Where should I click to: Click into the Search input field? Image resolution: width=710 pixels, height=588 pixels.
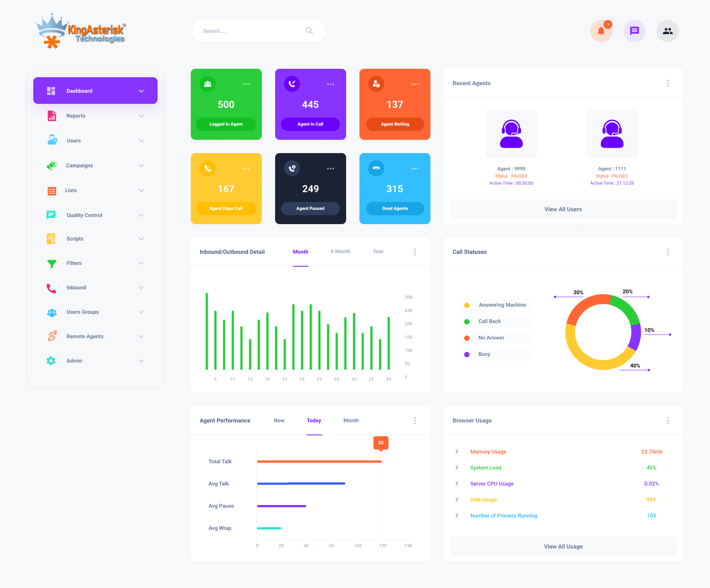point(251,31)
